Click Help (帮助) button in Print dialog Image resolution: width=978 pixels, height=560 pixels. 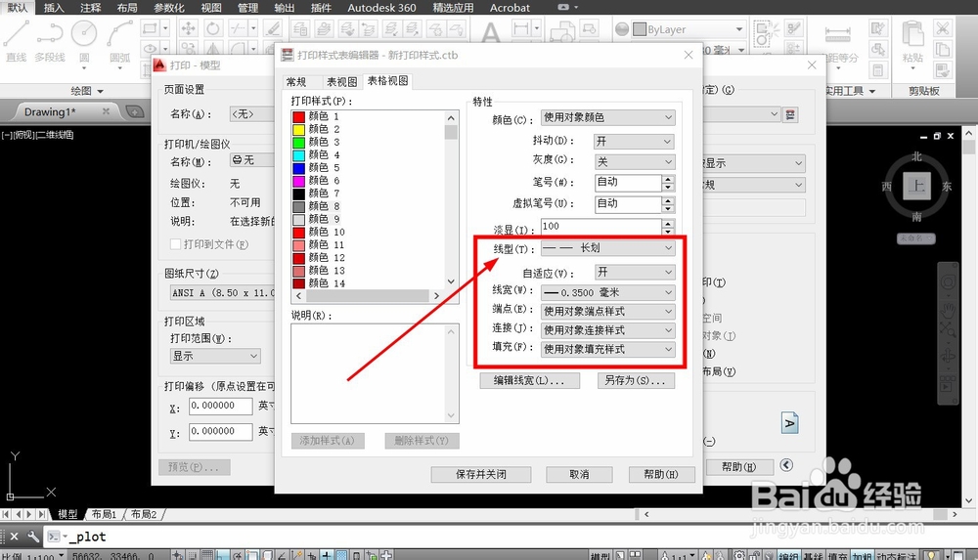(x=739, y=466)
